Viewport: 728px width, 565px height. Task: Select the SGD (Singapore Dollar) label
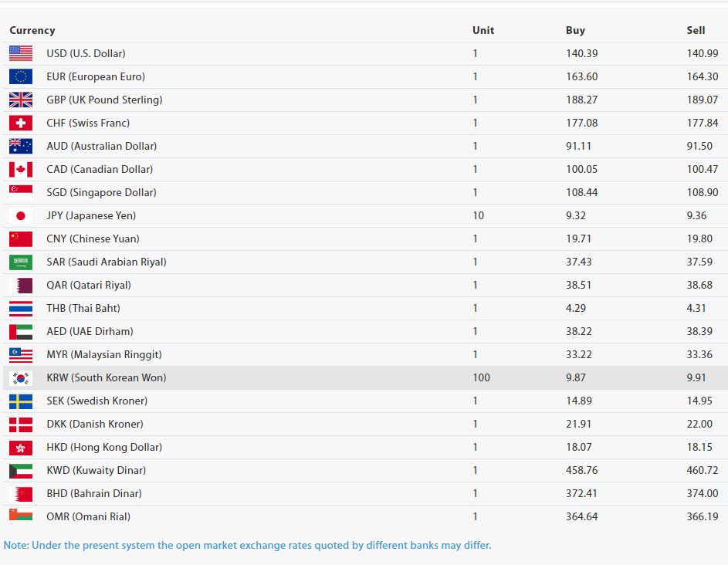[101, 192]
